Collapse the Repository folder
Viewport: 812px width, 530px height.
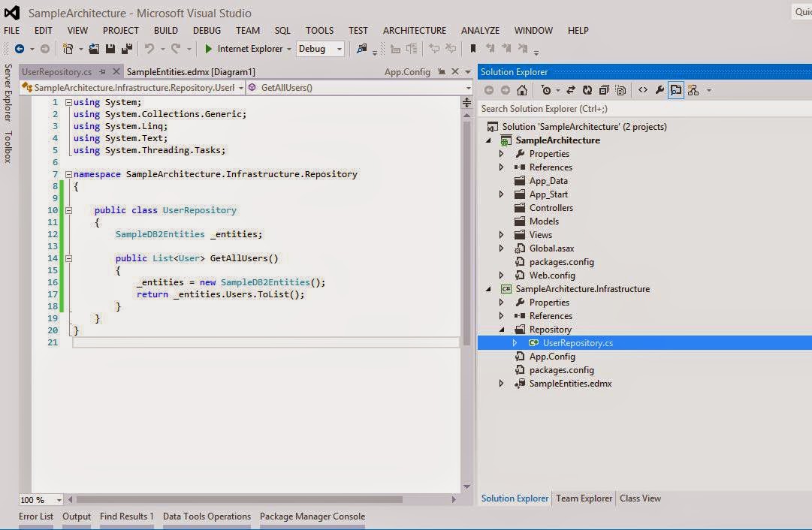(x=501, y=329)
